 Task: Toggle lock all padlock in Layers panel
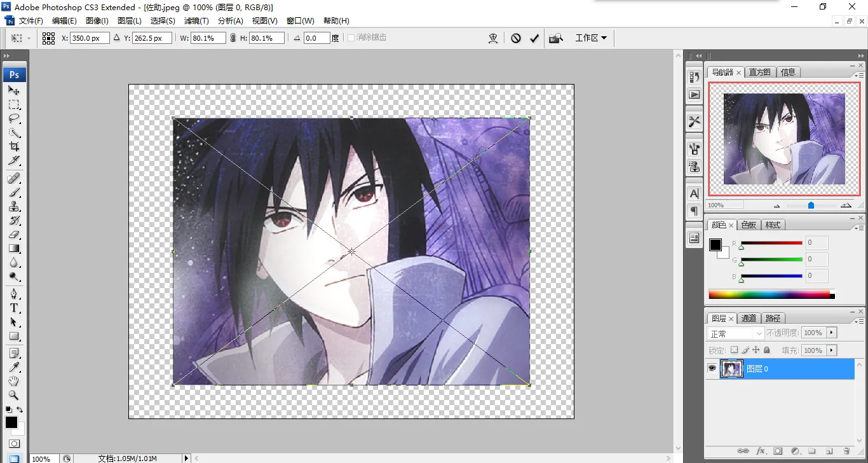(767, 350)
